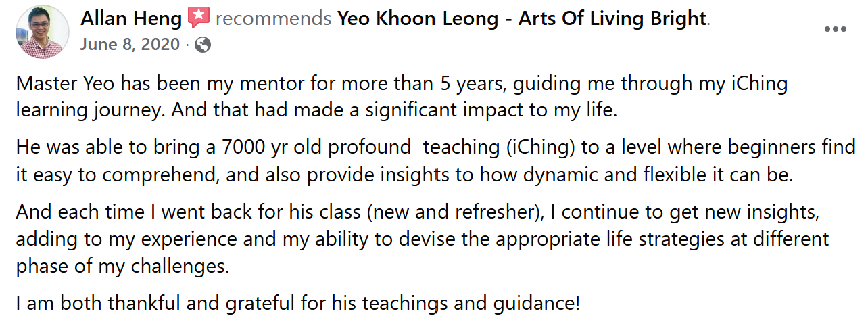Viewport: 868px width, 322px height.
Task: Open the Allan Heng profile name link
Action: click(131, 18)
